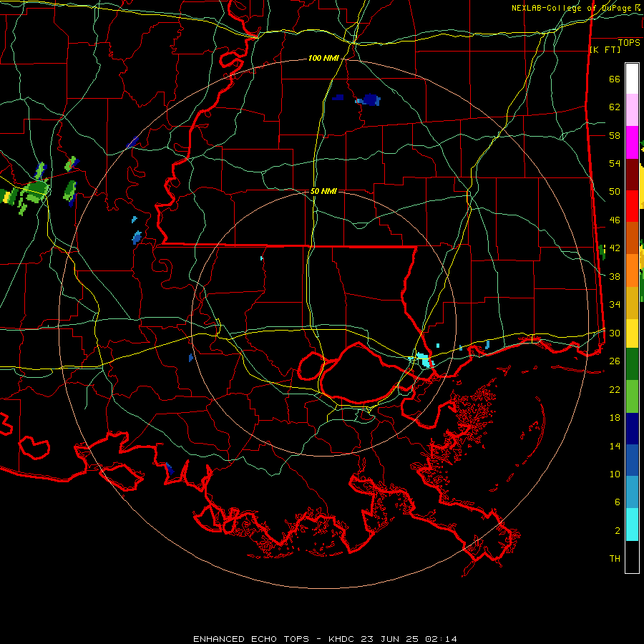Click the legend value '66'
This screenshot has height=644, width=644.
615,79
